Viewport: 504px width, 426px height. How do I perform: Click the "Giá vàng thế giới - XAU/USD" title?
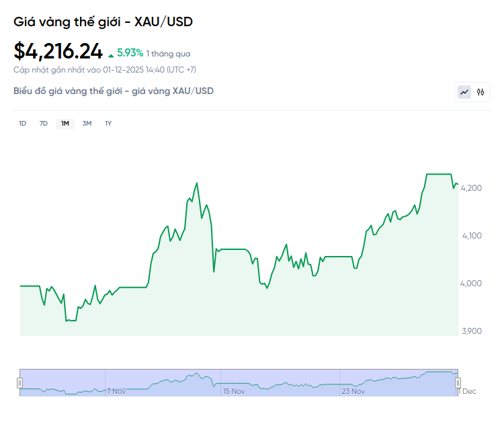tap(103, 22)
